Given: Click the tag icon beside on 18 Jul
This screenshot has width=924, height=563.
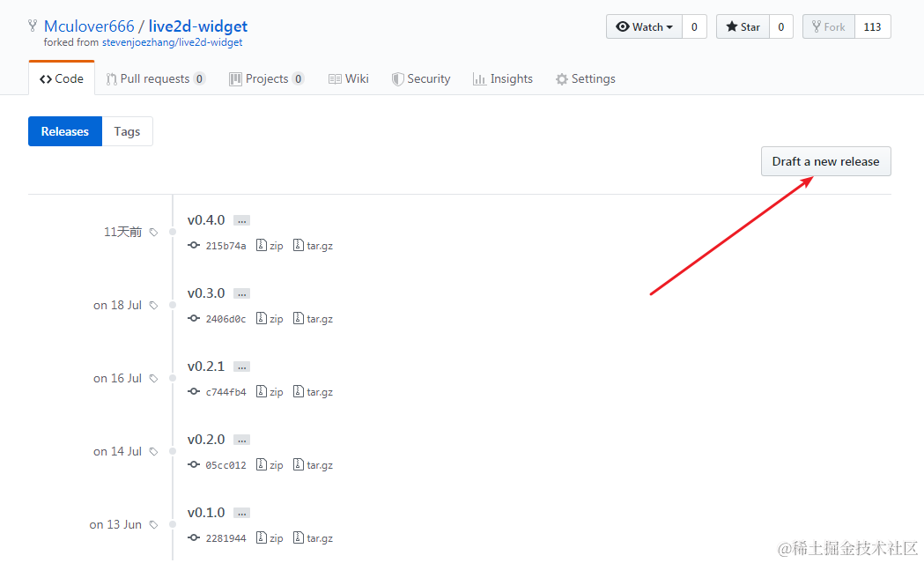Looking at the screenshot, I should (x=154, y=306).
